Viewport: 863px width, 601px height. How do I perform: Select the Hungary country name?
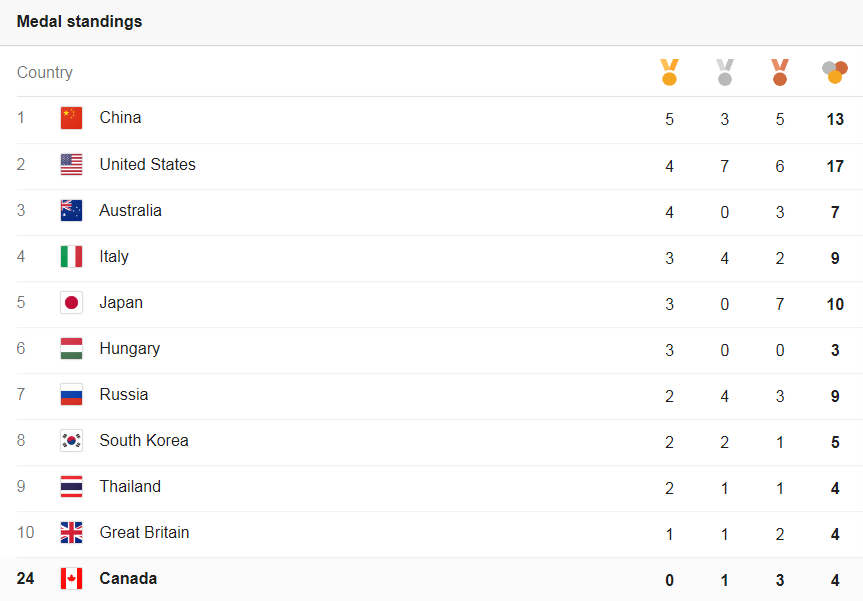click(130, 349)
